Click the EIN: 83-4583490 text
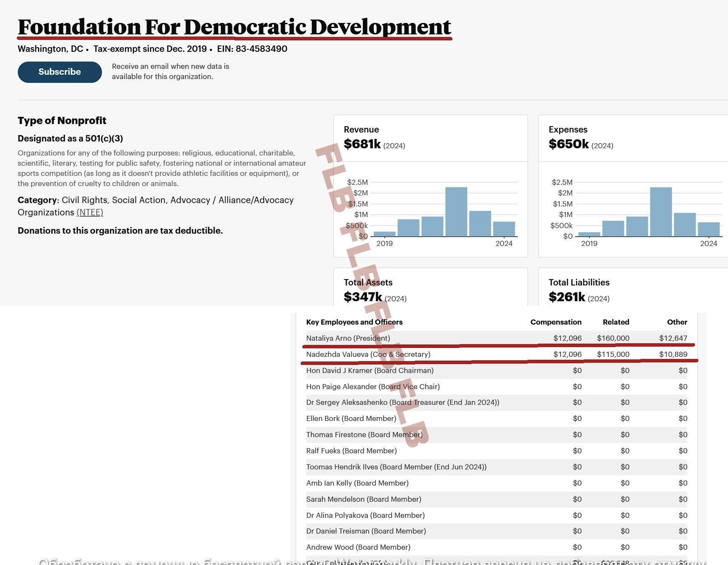The width and height of the screenshot is (728, 565). pos(252,49)
